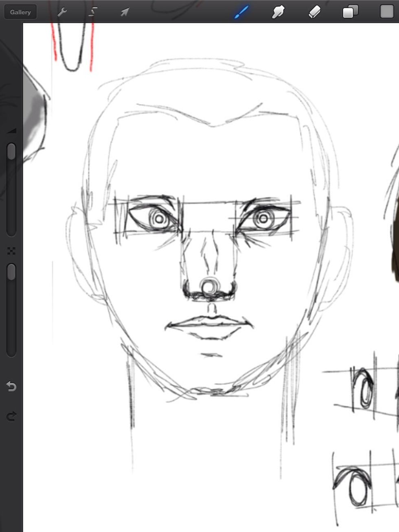Image resolution: width=399 pixels, height=532 pixels.
Task: Select the blue Brush tool
Action: pos(241,12)
